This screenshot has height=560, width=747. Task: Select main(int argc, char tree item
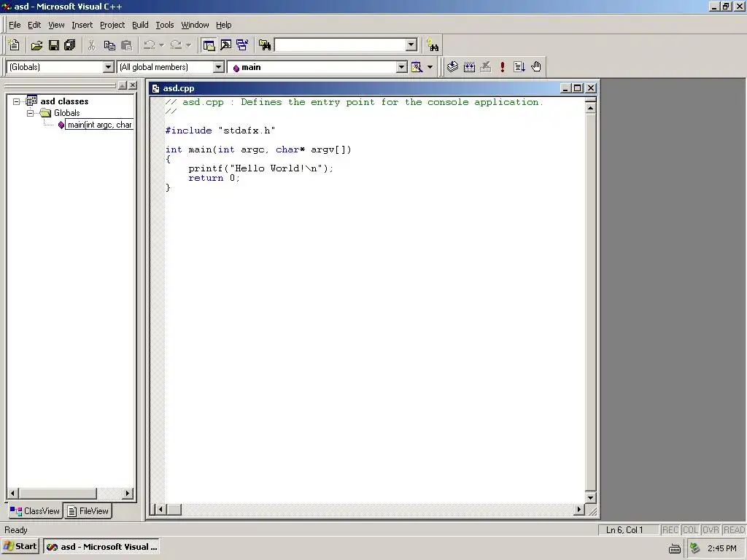(99, 125)
